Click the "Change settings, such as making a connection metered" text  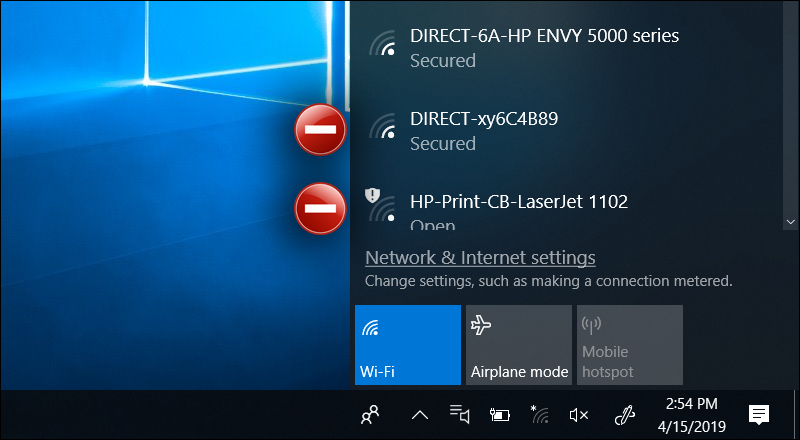click(548, 281)
